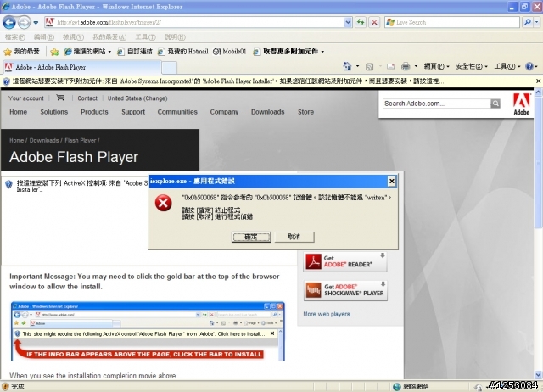Open the 建議的網站 favorites link
The image size is (543, 392).
(87, 52)
